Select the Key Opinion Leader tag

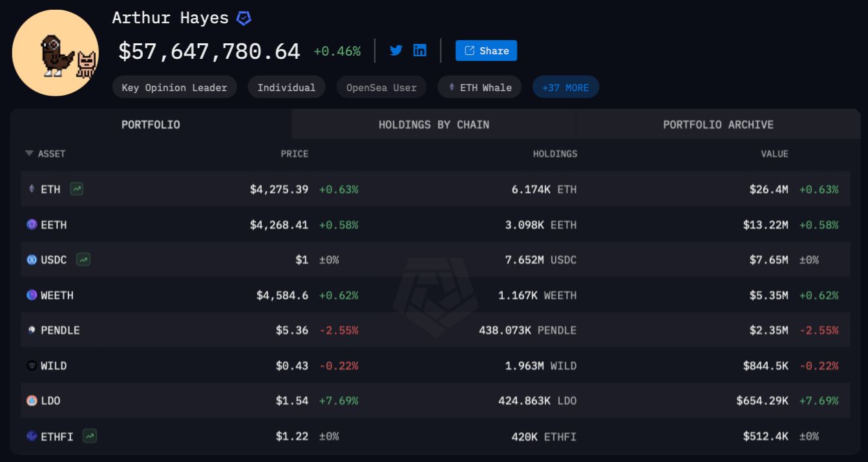click(x=175, y=87)
